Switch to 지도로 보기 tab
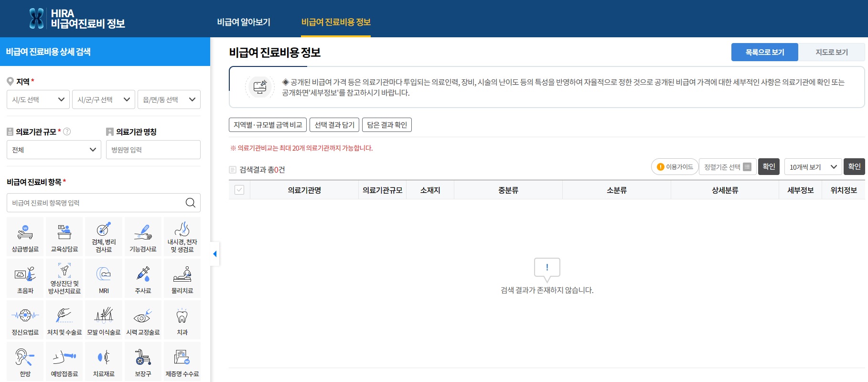Viewport: 868px width, 382px height. pyautogui.click(x=832, y=52)
